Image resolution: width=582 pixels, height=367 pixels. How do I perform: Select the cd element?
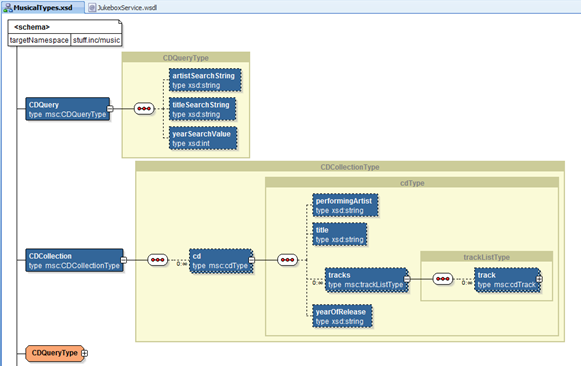221,261
